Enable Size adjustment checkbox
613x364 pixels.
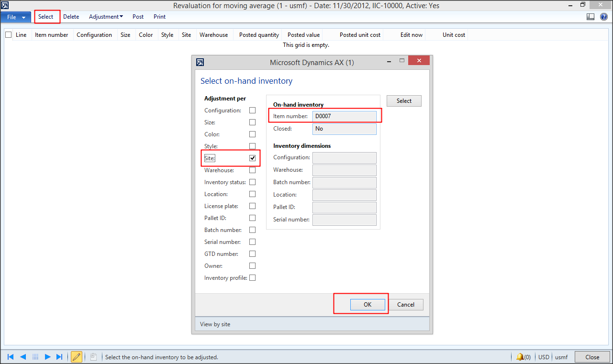pos(252,122)
